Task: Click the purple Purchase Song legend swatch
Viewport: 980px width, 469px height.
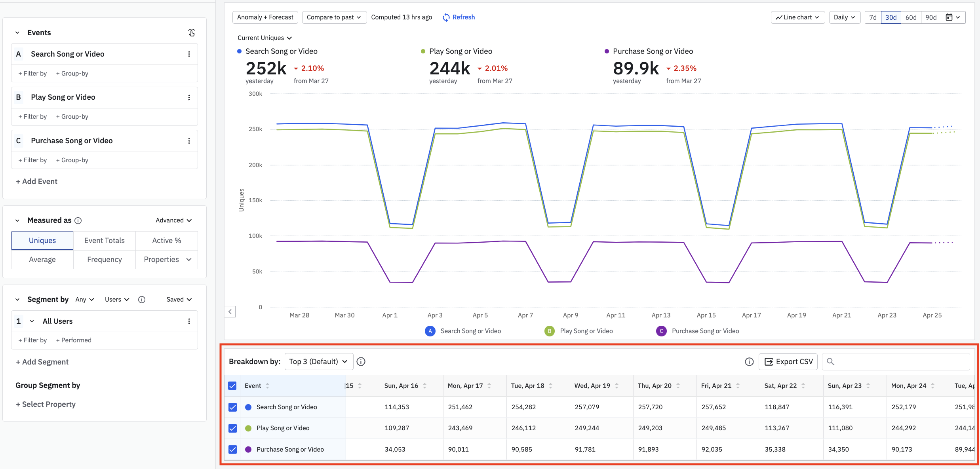Action: (x=661, y=331)
